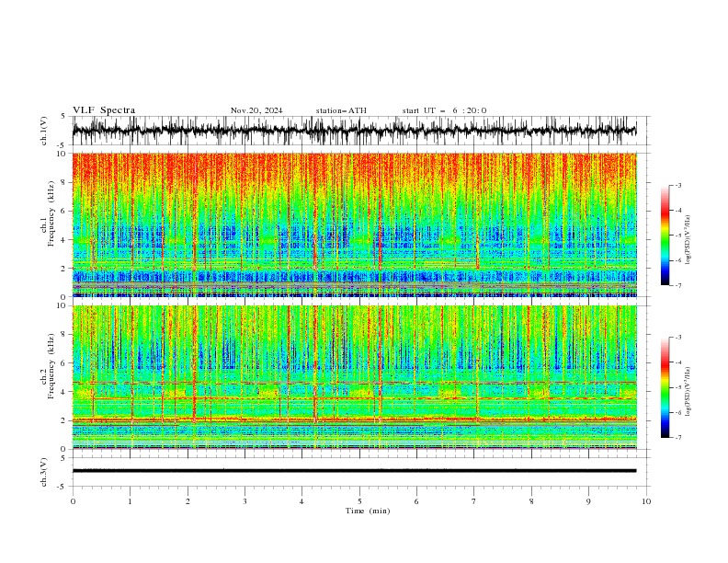Viewport: 728px width, 563px height.
Task: Click the ch.1 voltage waveform trace
Action: (x=354, y=131)
